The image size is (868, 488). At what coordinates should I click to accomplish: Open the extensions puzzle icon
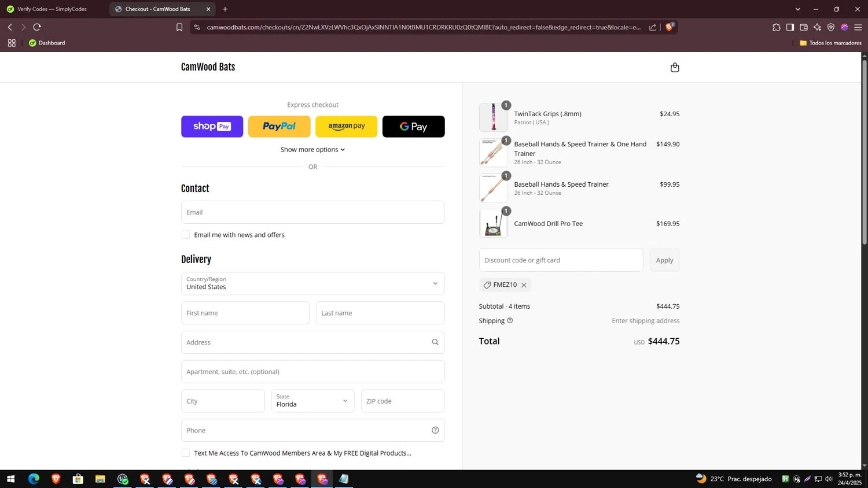point(776,27)
